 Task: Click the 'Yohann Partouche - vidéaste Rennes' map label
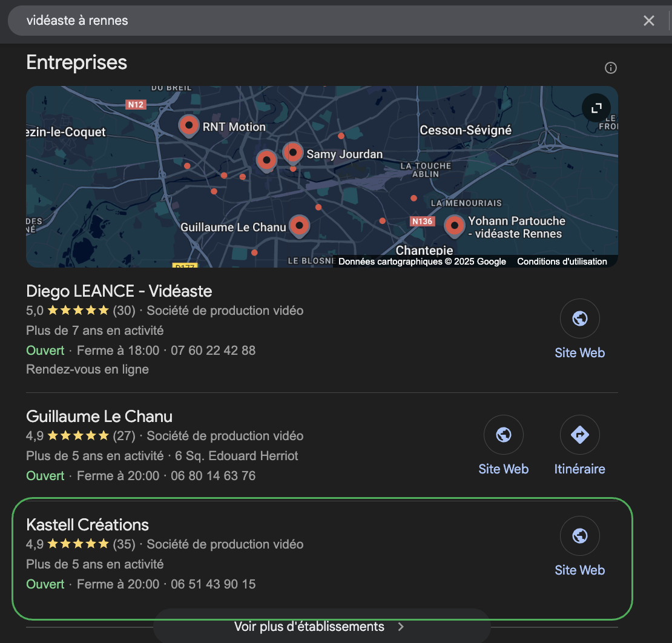tap(517, 227)
